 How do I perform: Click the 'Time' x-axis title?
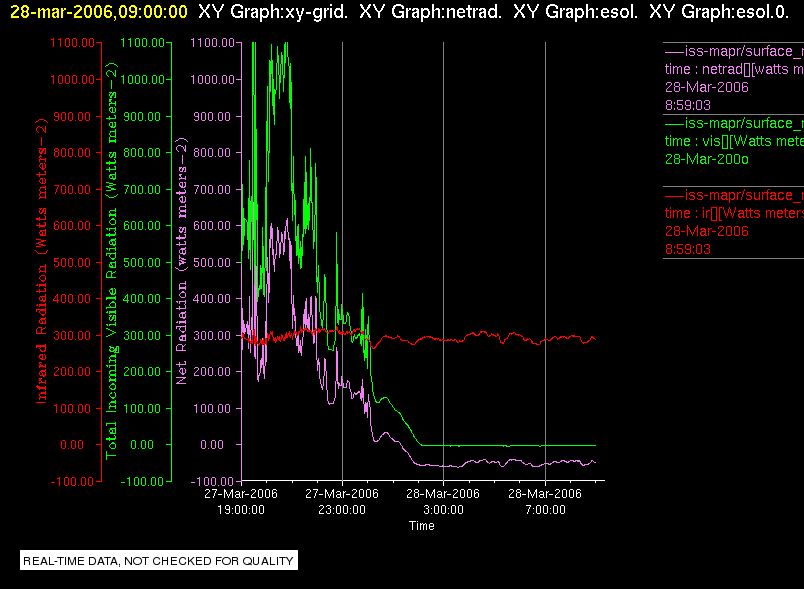pyautogui.click(x=421, y=526)
